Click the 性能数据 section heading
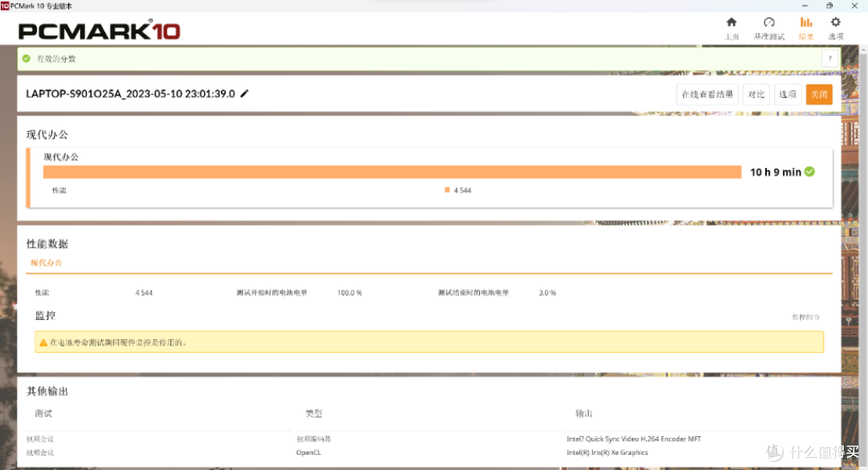Viewport: 868px width, 470px height. coord(47,244)
